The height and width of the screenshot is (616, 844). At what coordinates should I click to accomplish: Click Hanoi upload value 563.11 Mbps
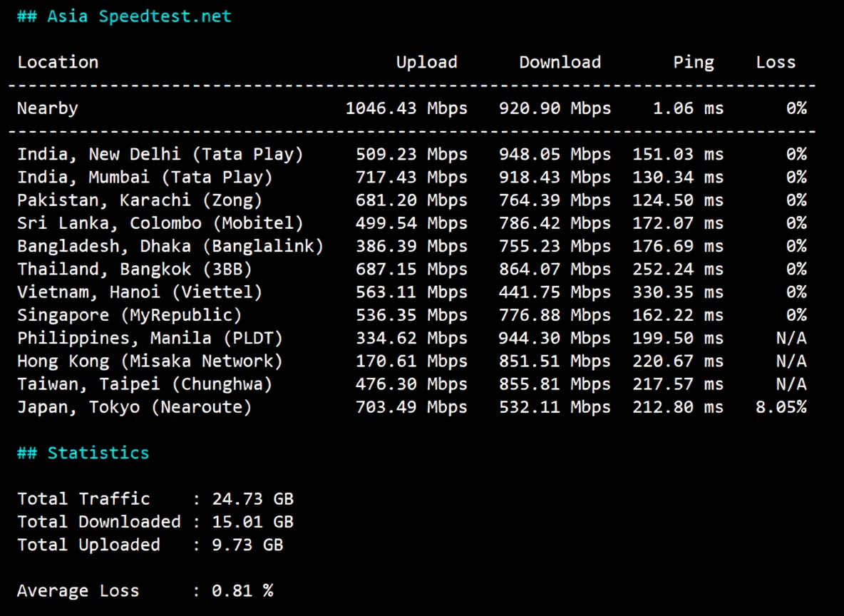point(411,292)
